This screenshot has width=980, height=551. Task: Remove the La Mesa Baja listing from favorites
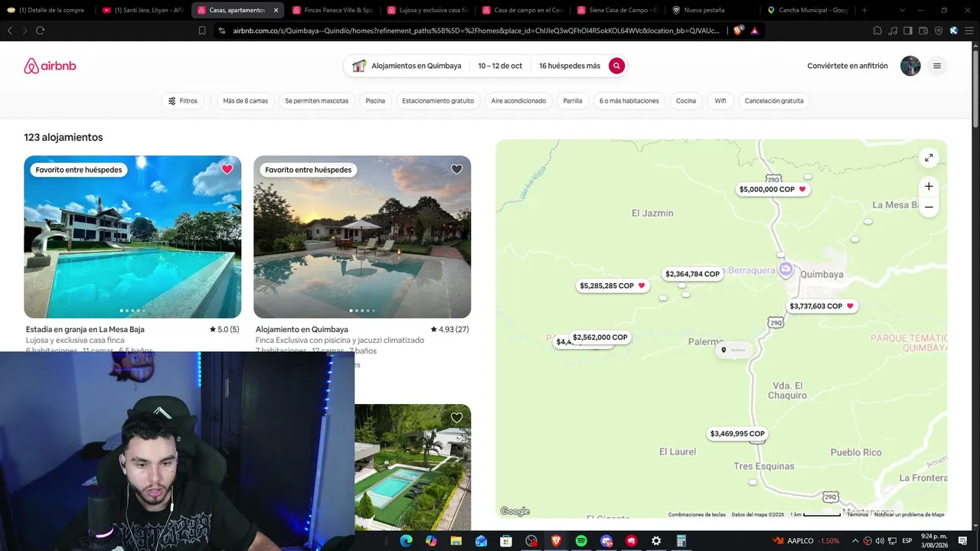click(227, 169)
